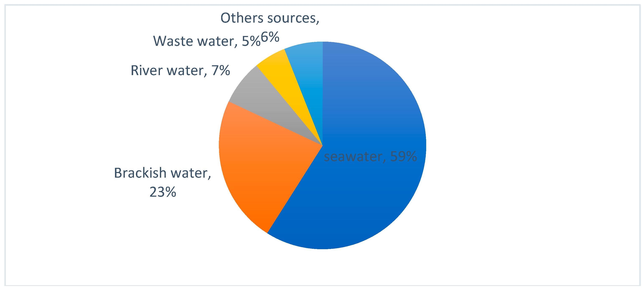Click the "River water" label text
The width and height of the screenshot is (644, 290).
(x=167, y=71)
